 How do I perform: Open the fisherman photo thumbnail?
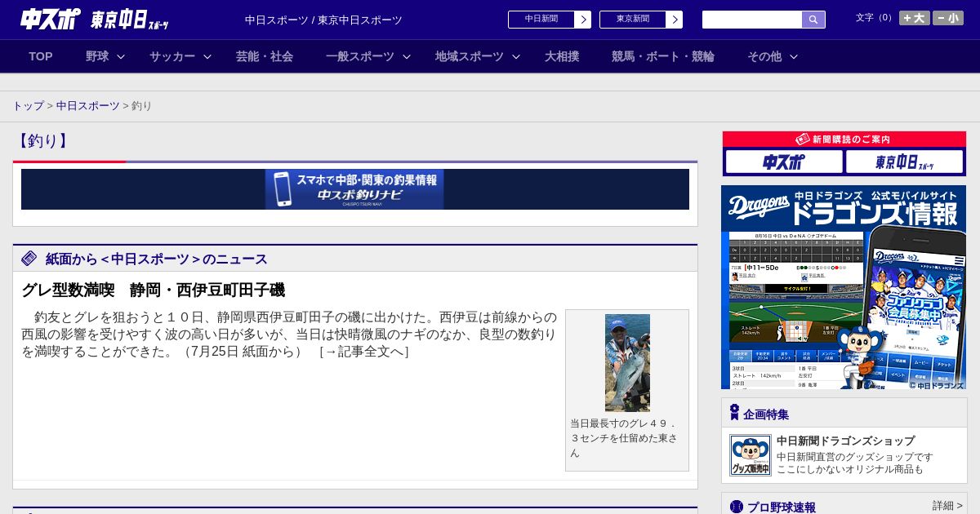point(627,363)
